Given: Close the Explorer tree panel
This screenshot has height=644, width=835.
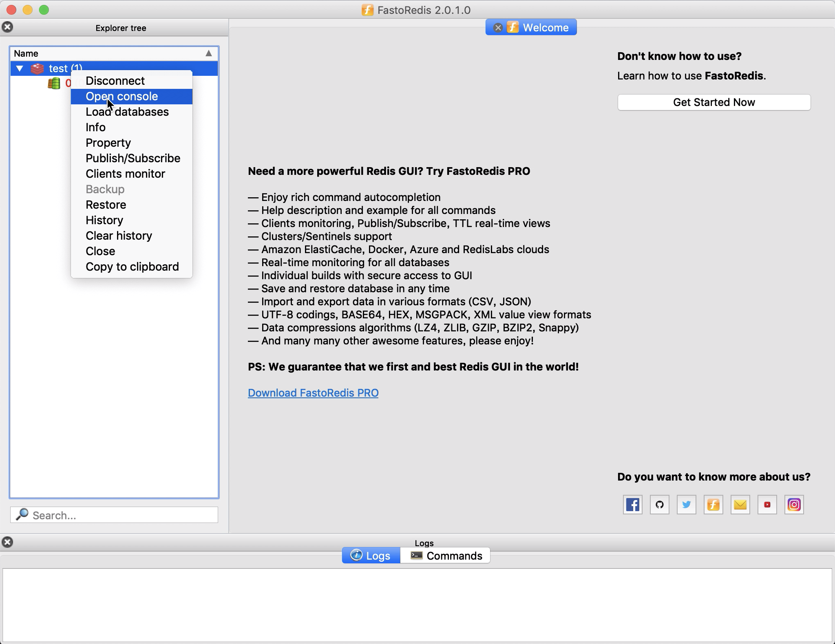Looking at the screenshot, I should tap(7, 27).
